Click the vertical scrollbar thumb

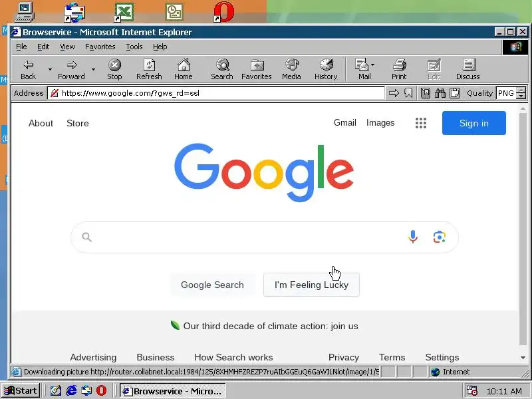pyautogui.click(x=523, y=229)
